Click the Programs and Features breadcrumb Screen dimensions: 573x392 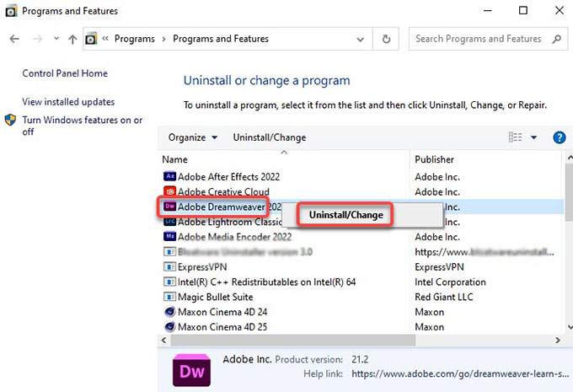[x=221, y=39]
